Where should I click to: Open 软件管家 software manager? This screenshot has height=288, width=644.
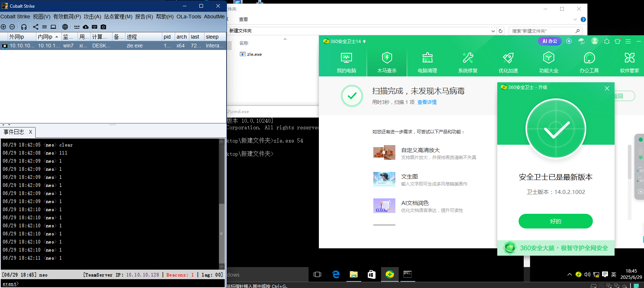pyautogui.click(x=629, y=62)
